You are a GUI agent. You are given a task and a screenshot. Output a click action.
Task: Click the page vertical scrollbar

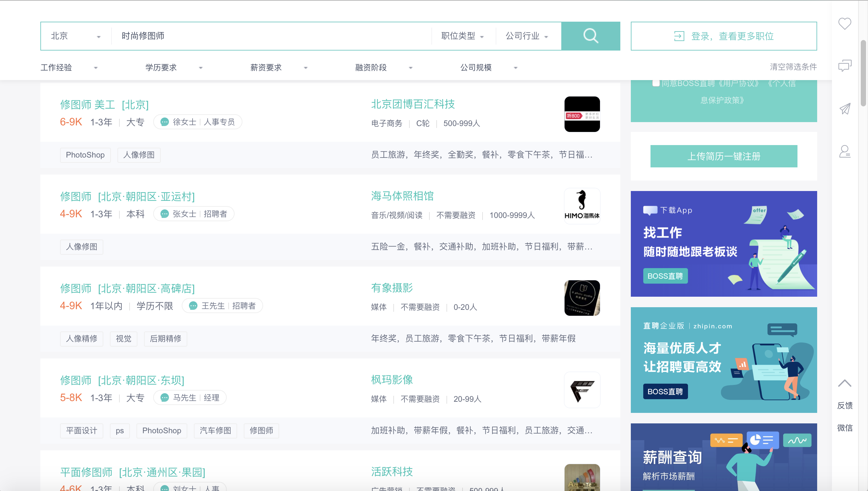(x=863, y=73)
